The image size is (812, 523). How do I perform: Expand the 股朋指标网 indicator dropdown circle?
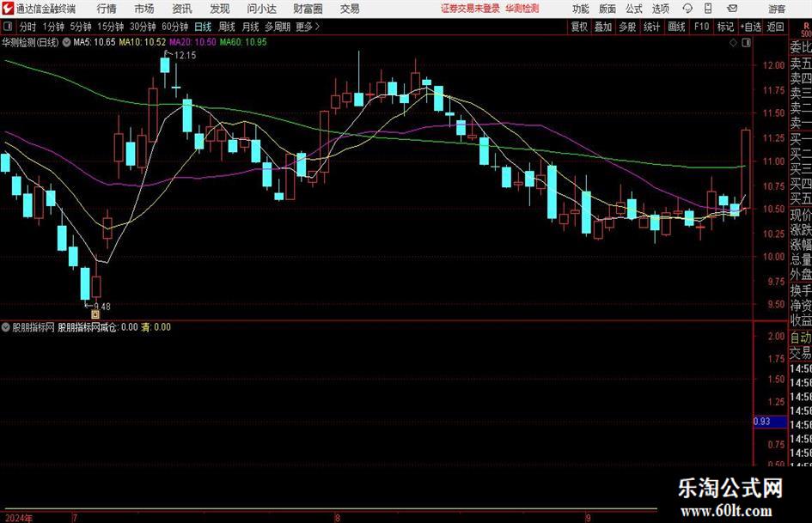pos(6,327)
